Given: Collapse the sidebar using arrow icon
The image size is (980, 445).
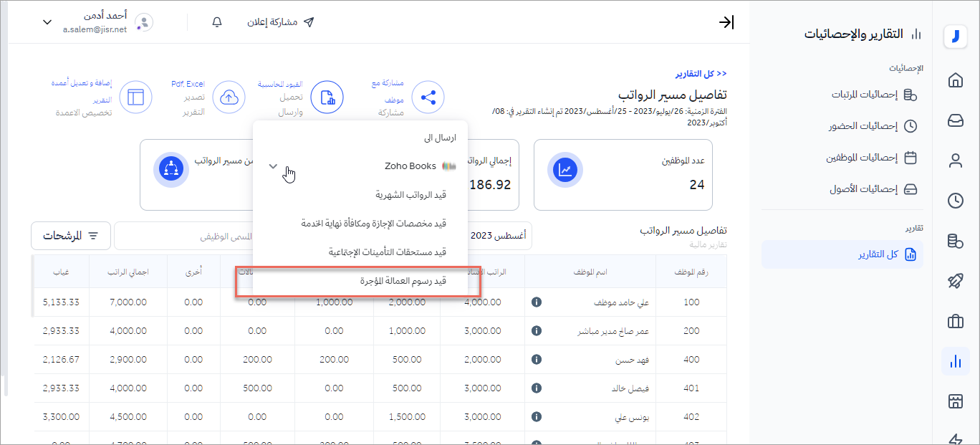Looking at the screenshot, I should pos(726,22).
